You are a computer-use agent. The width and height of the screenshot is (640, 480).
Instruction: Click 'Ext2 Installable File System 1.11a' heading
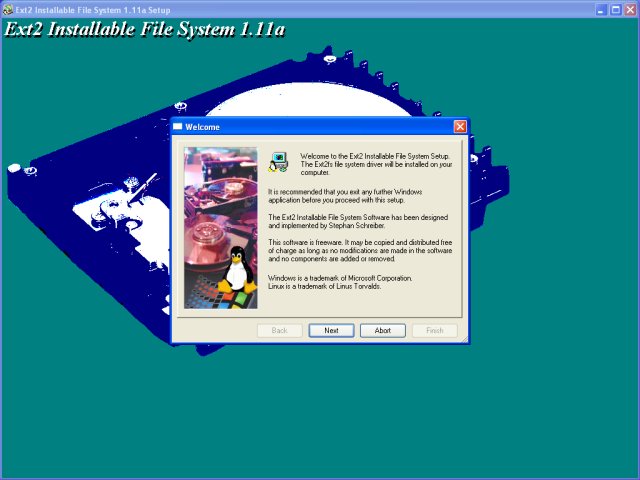[x=144, y=29]
